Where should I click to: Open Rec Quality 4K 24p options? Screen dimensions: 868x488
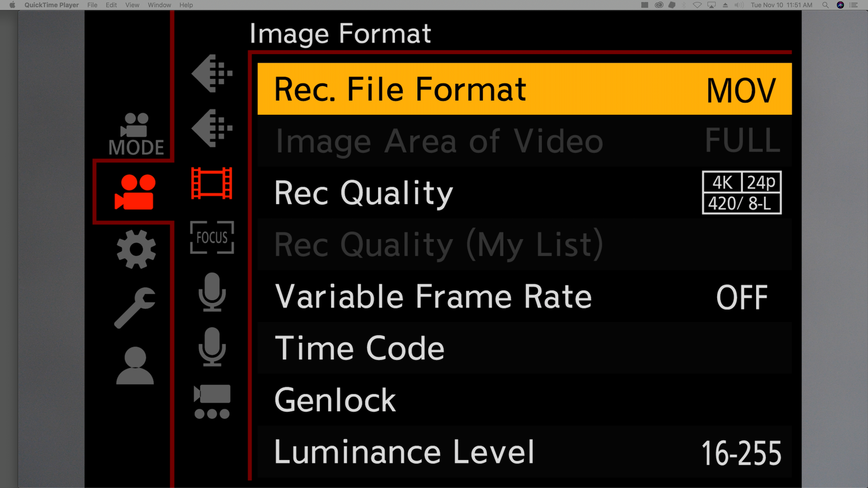pyautogui.click(x=524, y=193)
